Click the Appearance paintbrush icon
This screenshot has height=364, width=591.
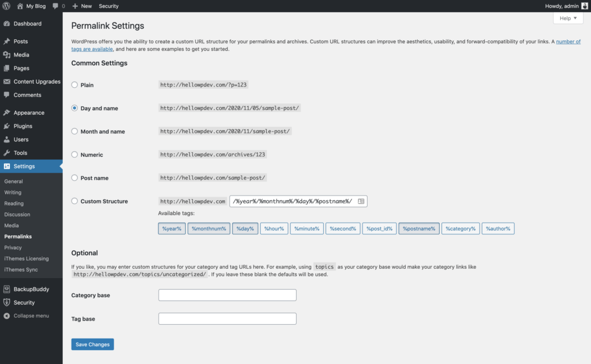[6, 112]
